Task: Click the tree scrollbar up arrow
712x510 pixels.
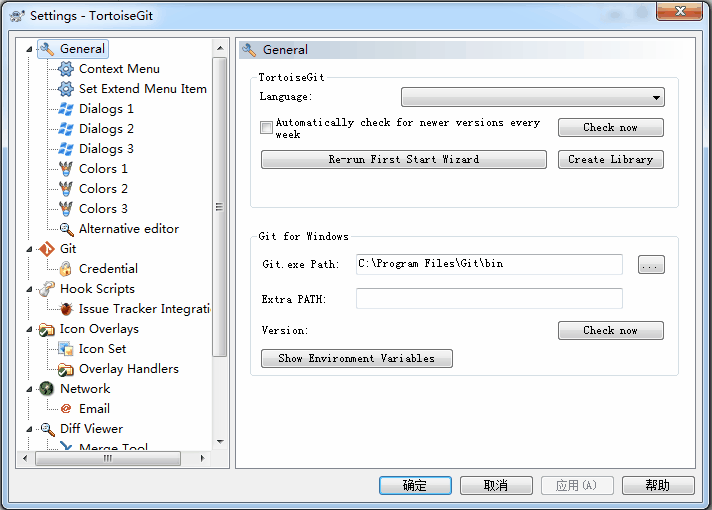Action: 220,48
